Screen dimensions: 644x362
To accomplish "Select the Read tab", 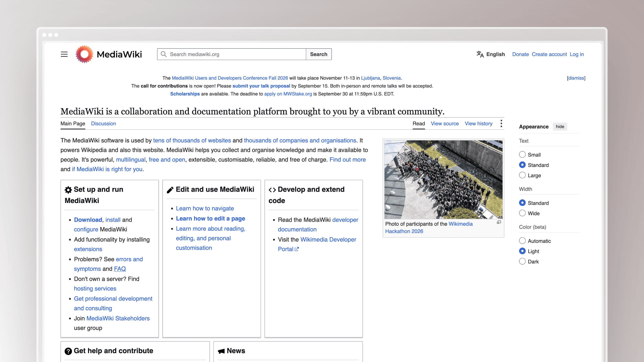I will click(x=419, y=124).
